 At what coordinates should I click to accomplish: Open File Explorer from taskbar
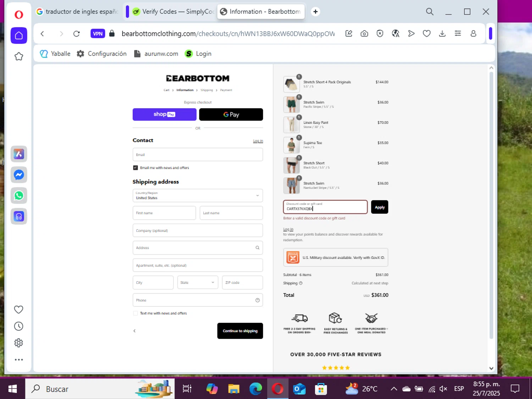tap(234, 389)
